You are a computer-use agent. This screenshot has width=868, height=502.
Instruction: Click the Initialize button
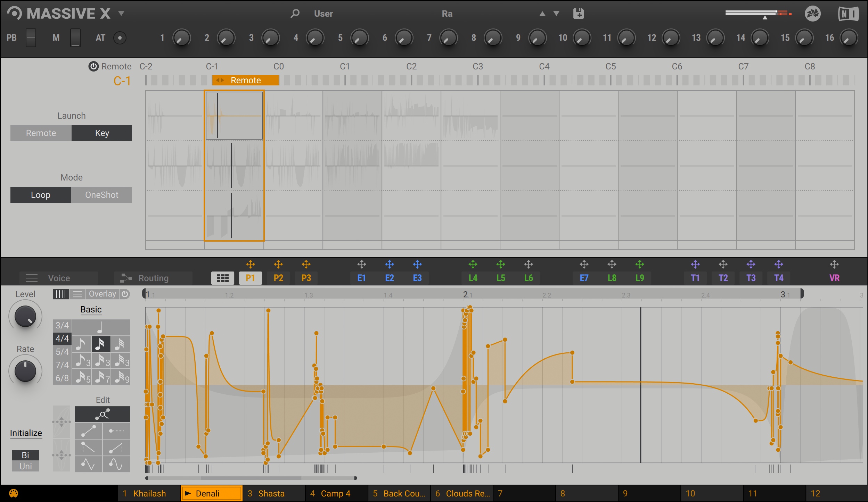pos(26,433)
